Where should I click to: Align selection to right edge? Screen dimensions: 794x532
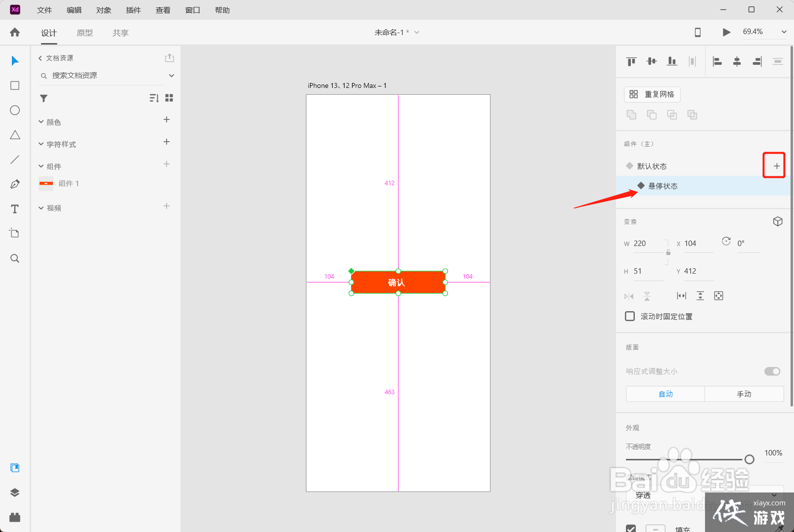click(x=757, y=61)
